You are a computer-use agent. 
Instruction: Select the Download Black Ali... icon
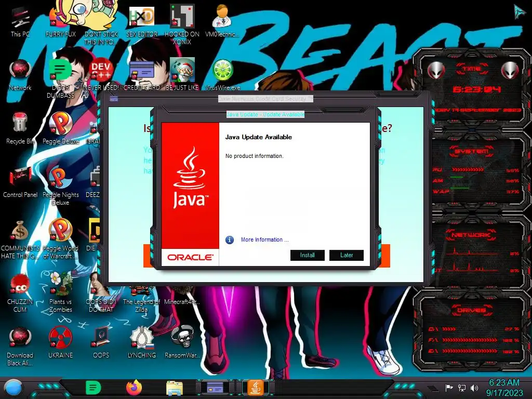(20, 346)
